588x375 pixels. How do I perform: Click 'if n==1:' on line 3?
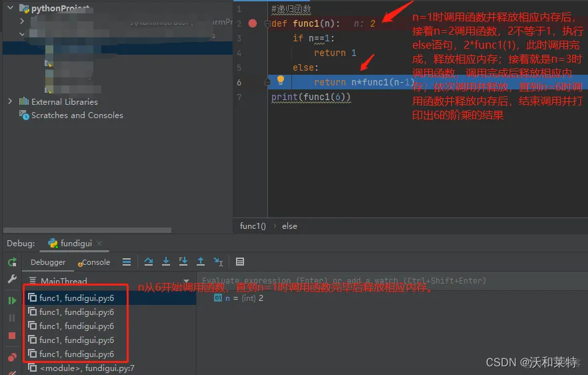(x=313, y=38)
